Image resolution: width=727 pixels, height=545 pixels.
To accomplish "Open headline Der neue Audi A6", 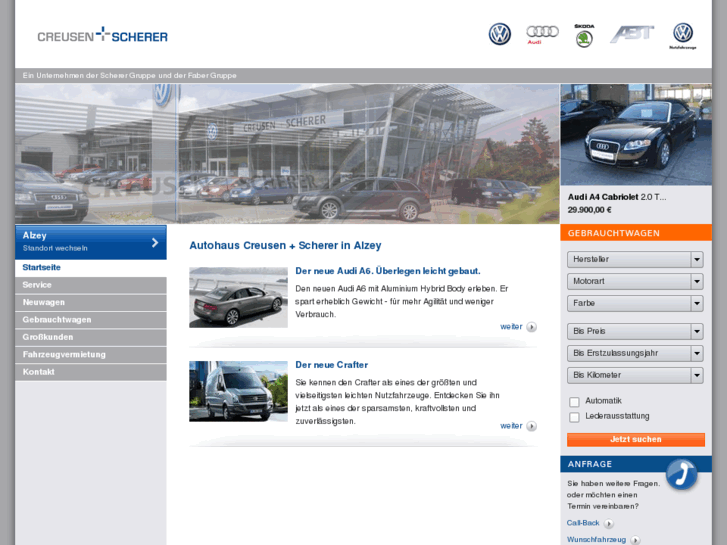I will pos(388,271).
